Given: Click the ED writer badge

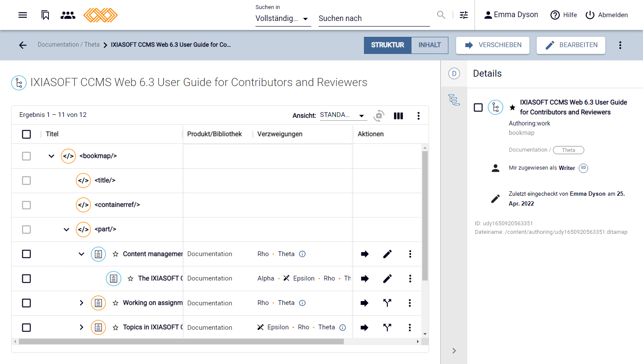Looking at the screenshot, I should 583,168.
